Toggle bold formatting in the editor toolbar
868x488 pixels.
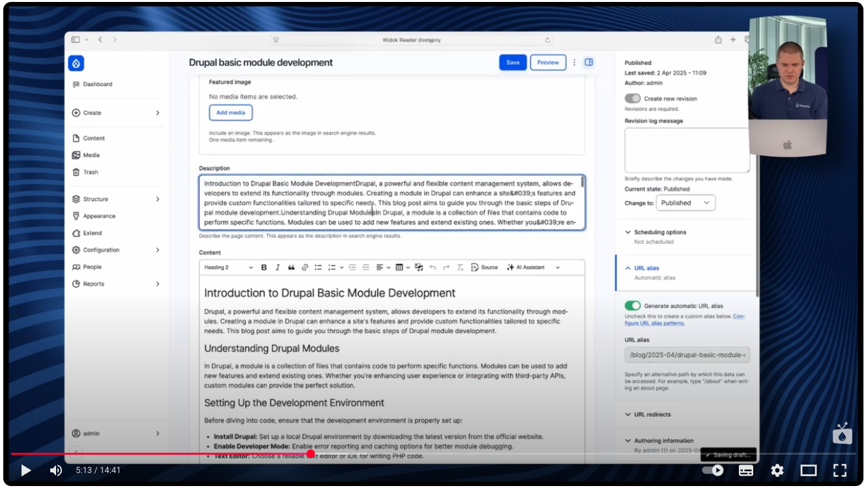[263, 267]
